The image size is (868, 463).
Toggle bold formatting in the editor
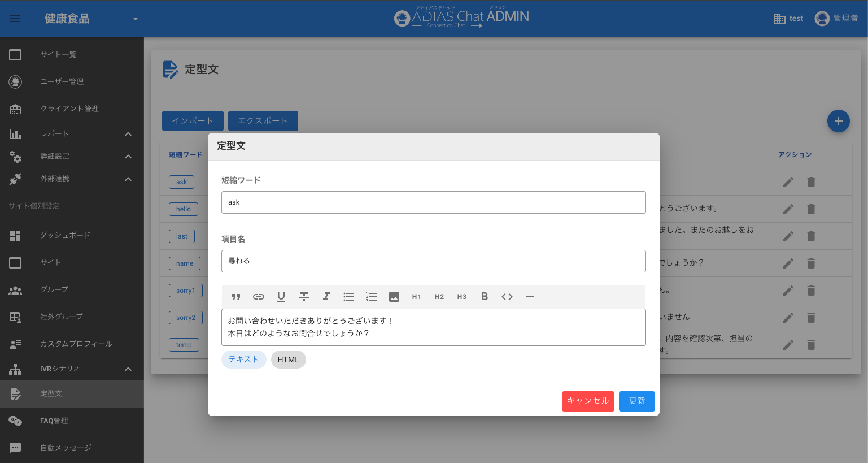[x=485, y=297]
